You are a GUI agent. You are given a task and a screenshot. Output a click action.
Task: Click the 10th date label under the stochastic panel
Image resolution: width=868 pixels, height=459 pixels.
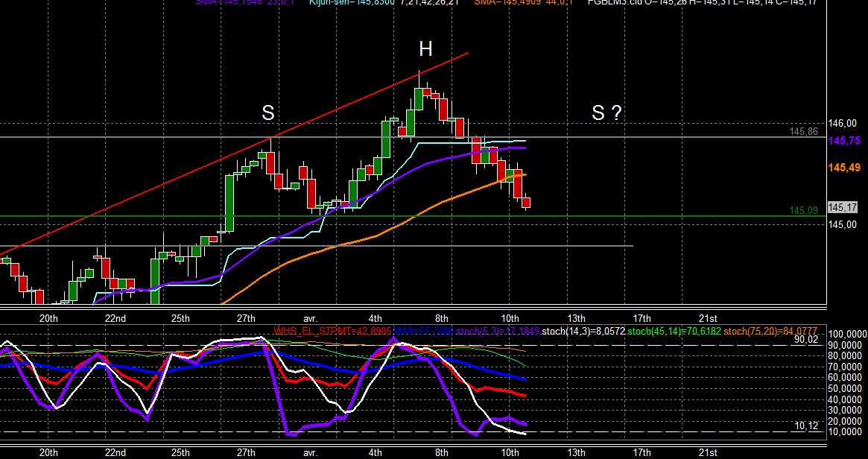tap(510, 453)
